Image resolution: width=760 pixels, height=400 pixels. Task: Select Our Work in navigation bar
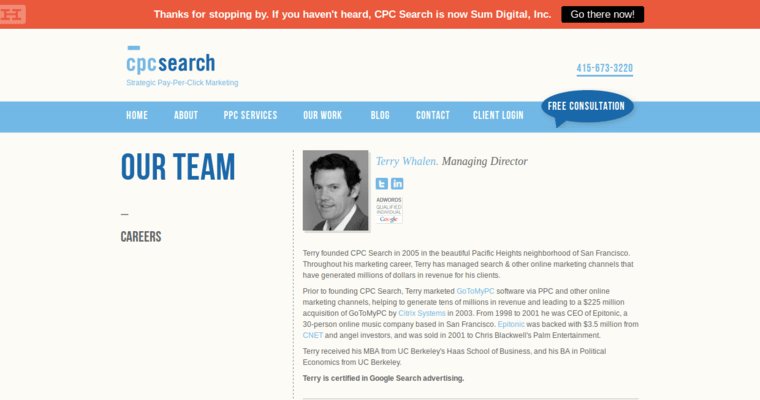323,115
